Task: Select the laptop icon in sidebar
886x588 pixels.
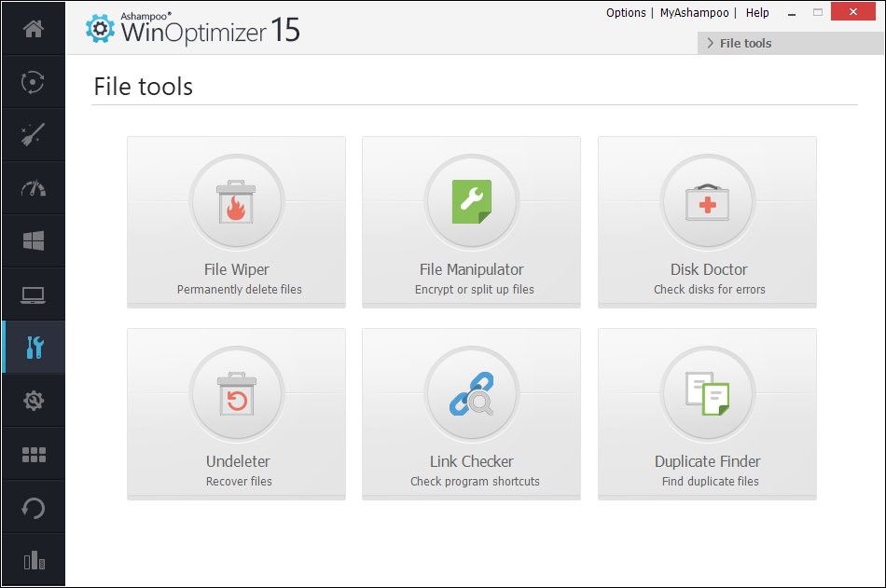Action: point(34,294)
